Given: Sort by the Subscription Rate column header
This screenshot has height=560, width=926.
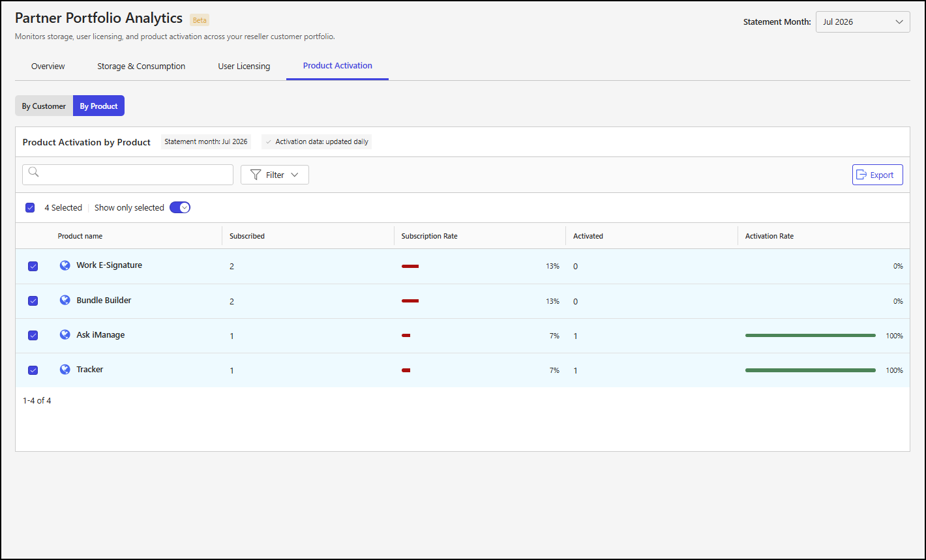Looking at the screenshot, I should pyautogui.click(x=430, y=236).
